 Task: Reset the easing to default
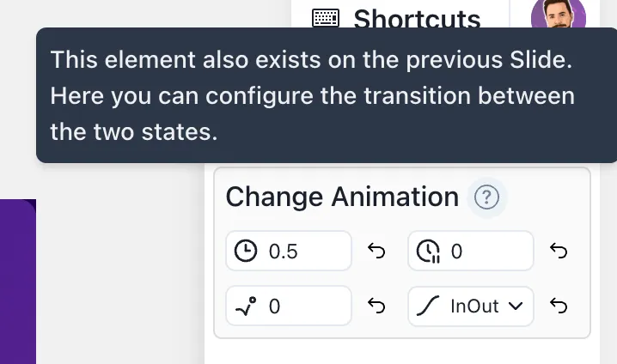(x=559, y=306)
